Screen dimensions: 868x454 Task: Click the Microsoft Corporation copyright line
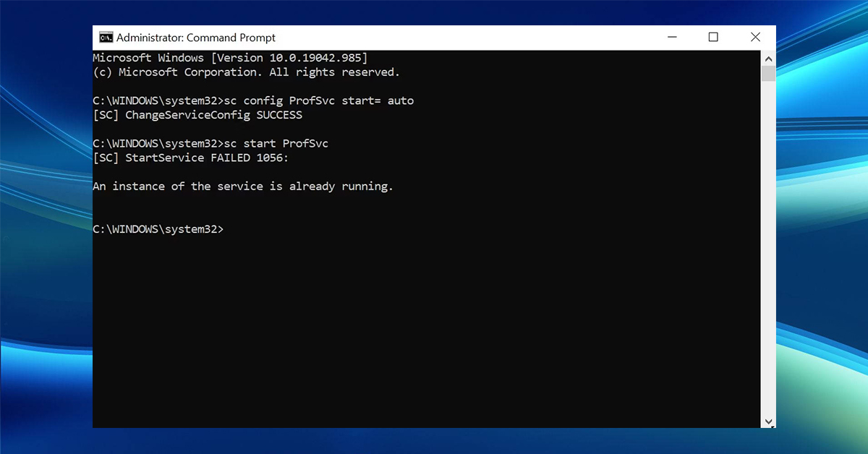coord(247,72)
